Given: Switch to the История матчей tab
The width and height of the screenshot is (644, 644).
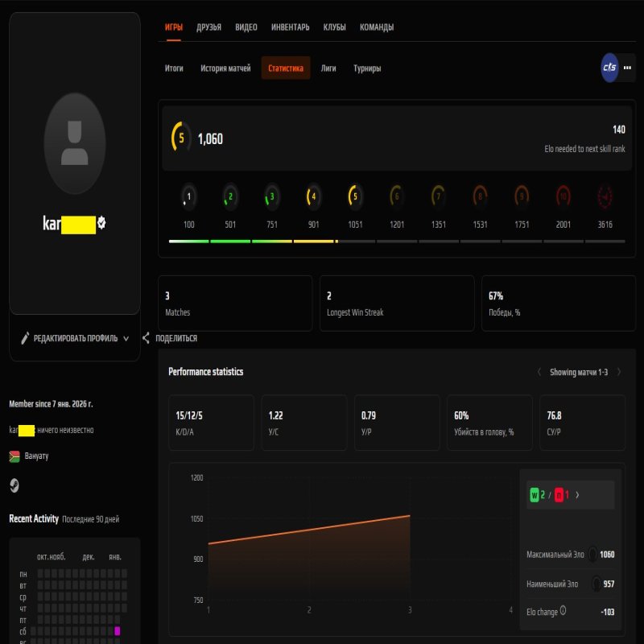Looking at the screenshot, I should (225, 68).
